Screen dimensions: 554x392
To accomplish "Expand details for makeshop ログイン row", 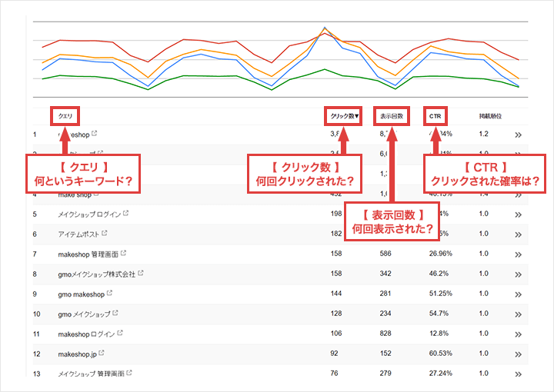I will [519, 334].
